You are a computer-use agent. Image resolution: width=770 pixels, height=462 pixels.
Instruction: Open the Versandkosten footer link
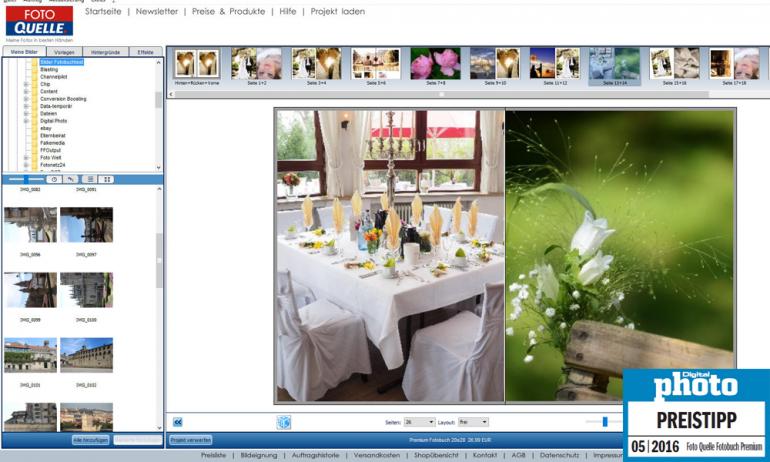coord(377,455)
